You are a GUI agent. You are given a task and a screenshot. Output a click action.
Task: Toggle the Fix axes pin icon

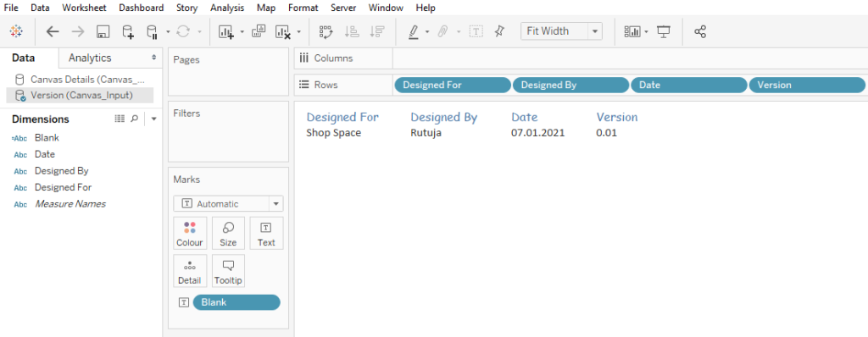(499, 31)
